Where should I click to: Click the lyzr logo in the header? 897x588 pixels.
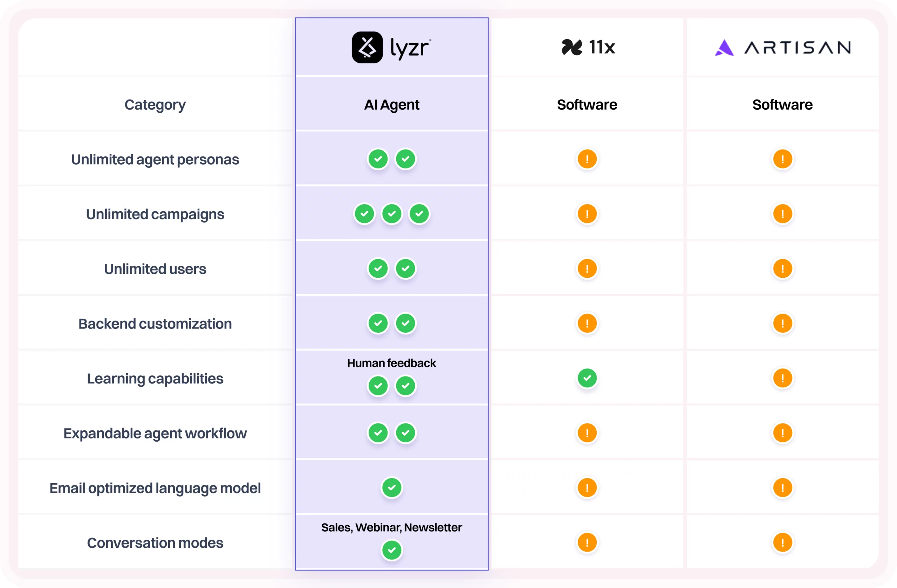pyautogui.click(x=392, y=48)
